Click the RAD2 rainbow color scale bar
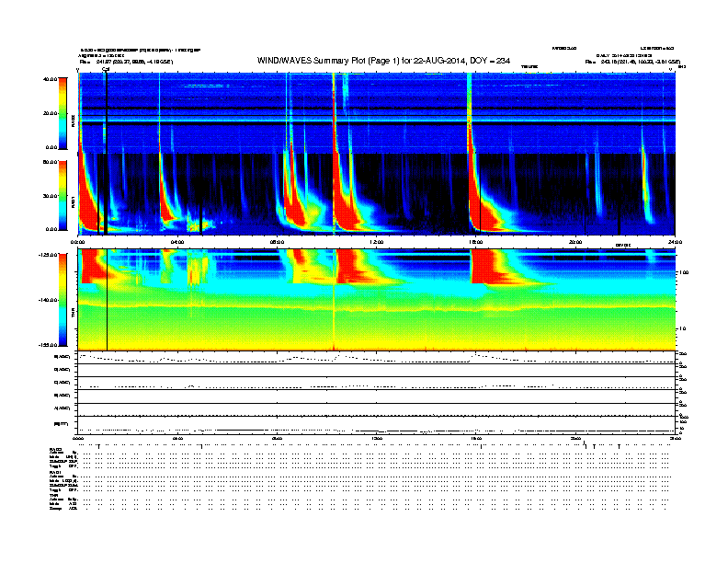The image size is (728, 563). (x=63, y=113)
